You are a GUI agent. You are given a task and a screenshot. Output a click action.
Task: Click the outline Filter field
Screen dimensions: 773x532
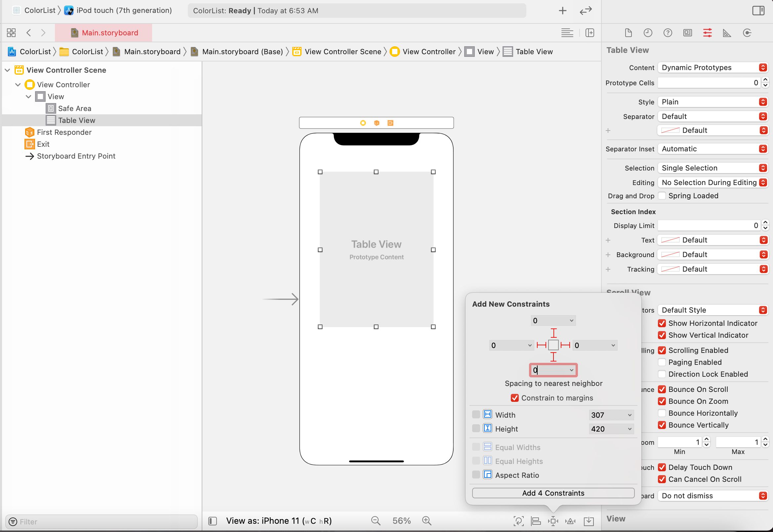coord(103,522)
